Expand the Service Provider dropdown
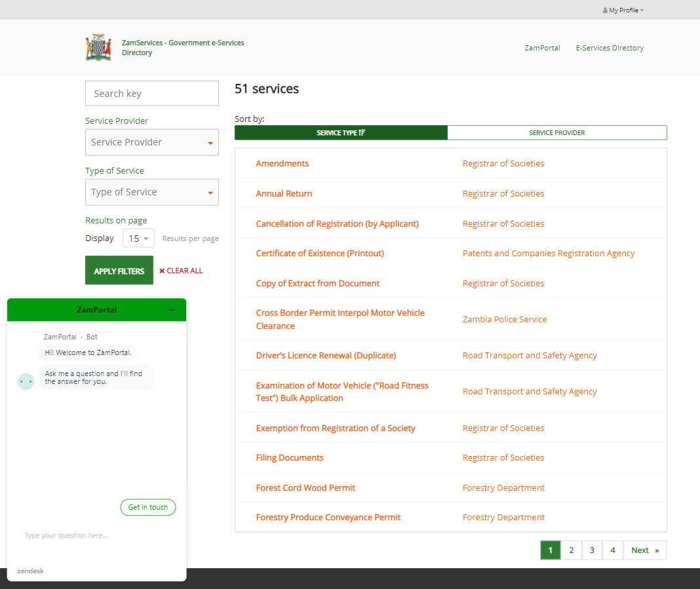The width and height of the screenshot is (700, 589). pos(152,142)
